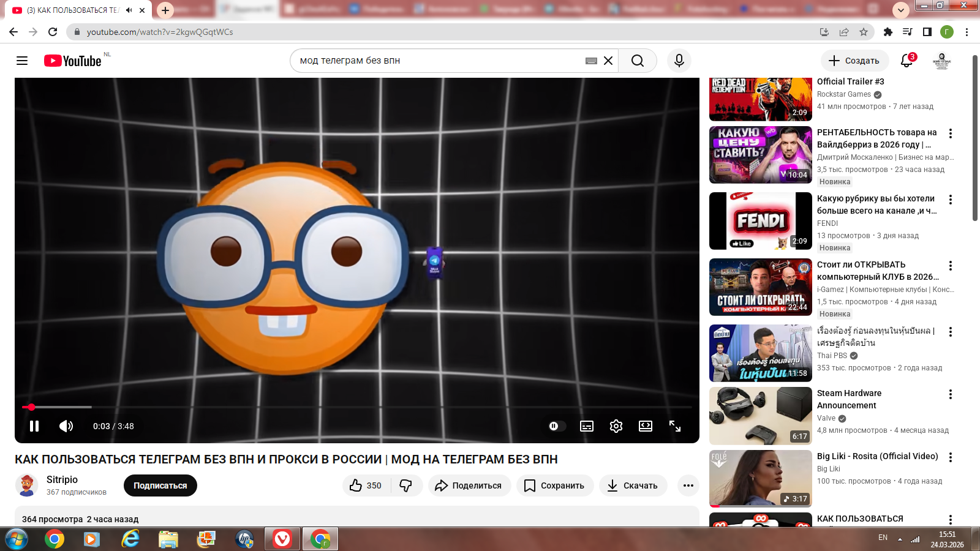The height and width of the screenshot is (551, 980).
Task: Expand tab search dropdown in Chrome
Action: click(x=900, y=10)
